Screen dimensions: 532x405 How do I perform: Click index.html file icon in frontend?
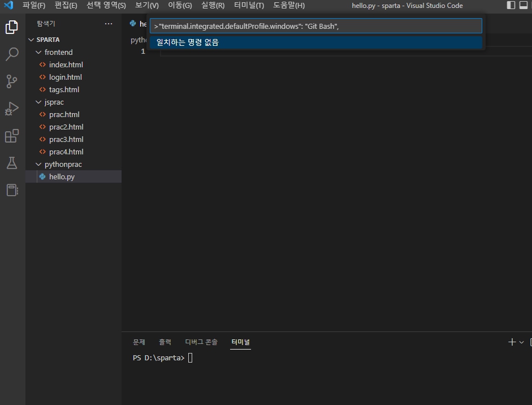42,64
